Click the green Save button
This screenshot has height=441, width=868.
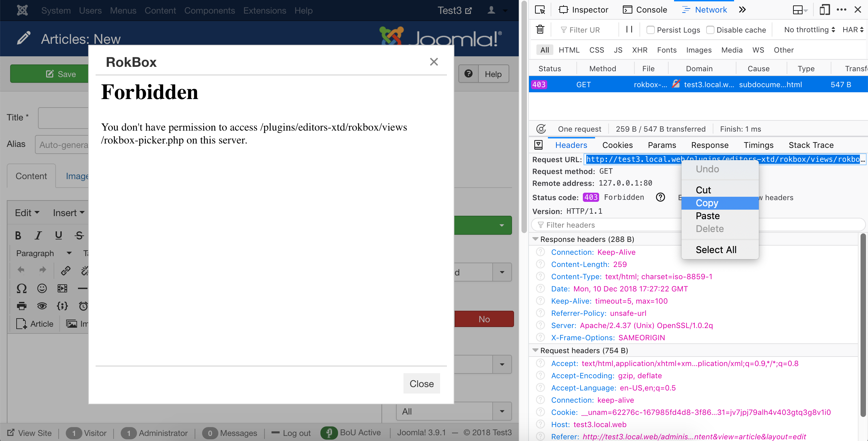click(50, 74)
